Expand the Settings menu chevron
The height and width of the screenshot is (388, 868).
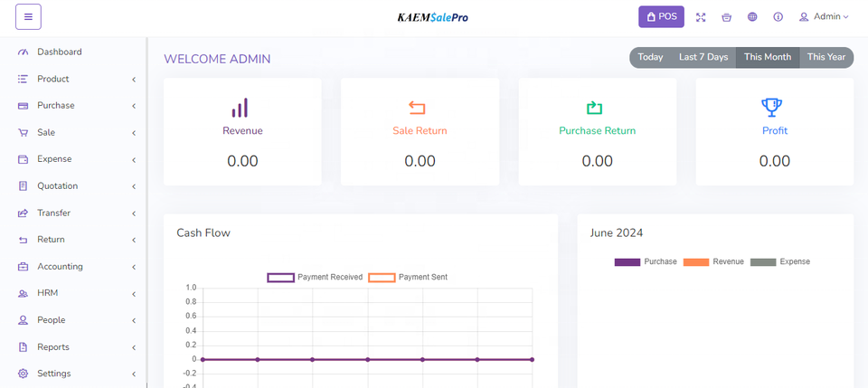click(134, 374)
